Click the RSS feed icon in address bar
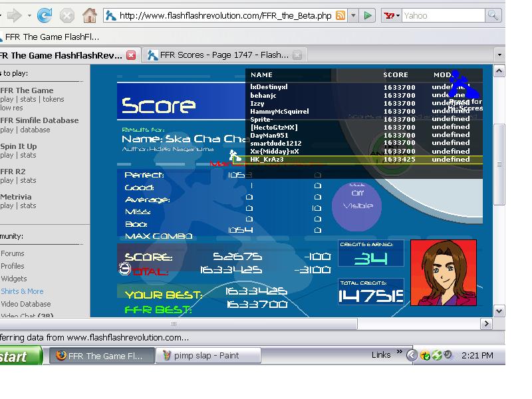 [340, 15]
